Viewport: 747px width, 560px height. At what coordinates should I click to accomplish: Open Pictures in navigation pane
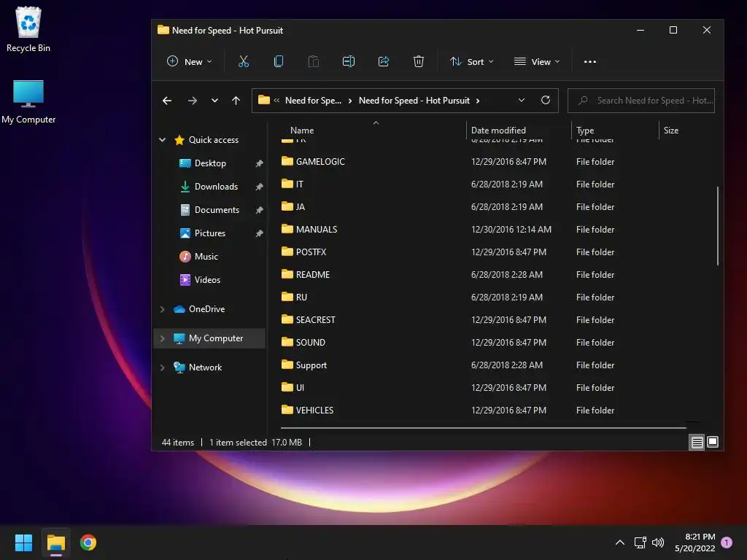(x=209, y=233)
